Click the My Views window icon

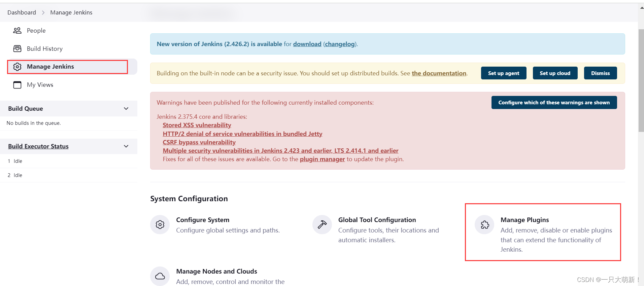17,85
